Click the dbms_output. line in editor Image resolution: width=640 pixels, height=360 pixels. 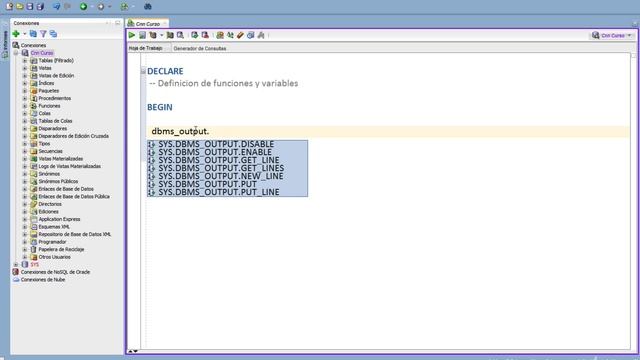click(x=388, y=131)
